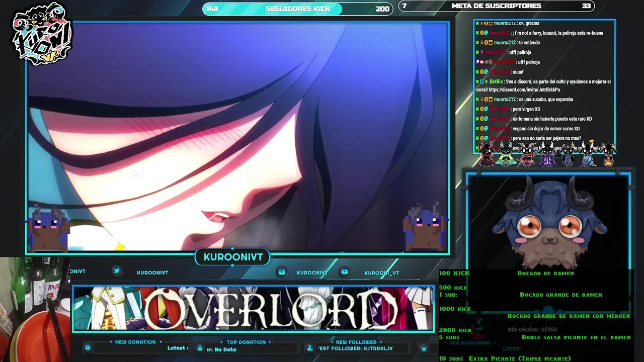Click the "500 KICK" reward tier
This screenshot has width=644, height=362.
pyautogui.click(x=453, y=288)
